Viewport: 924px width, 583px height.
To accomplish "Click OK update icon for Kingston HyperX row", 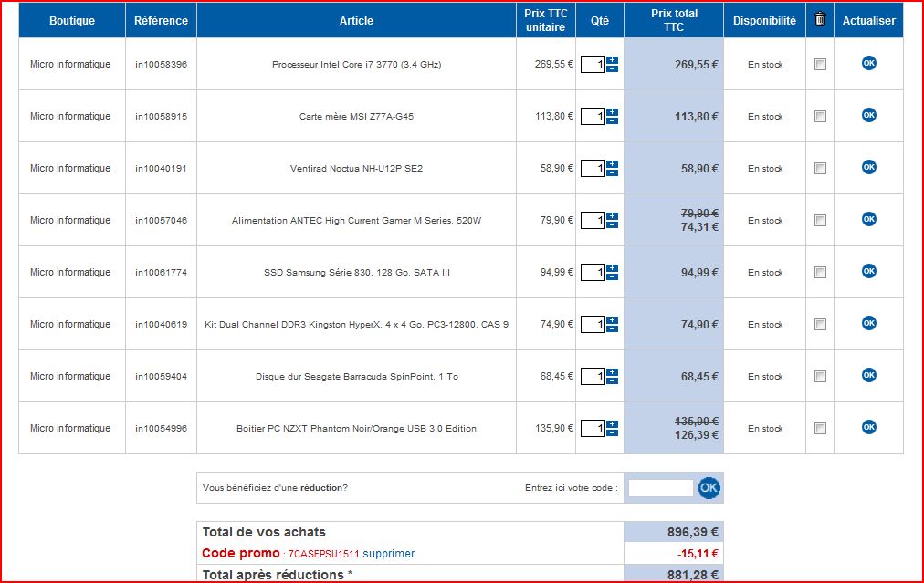I will 868,323.
